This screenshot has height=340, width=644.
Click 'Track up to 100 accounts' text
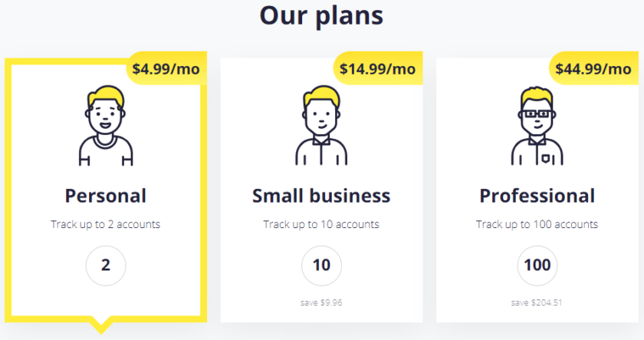537,224
